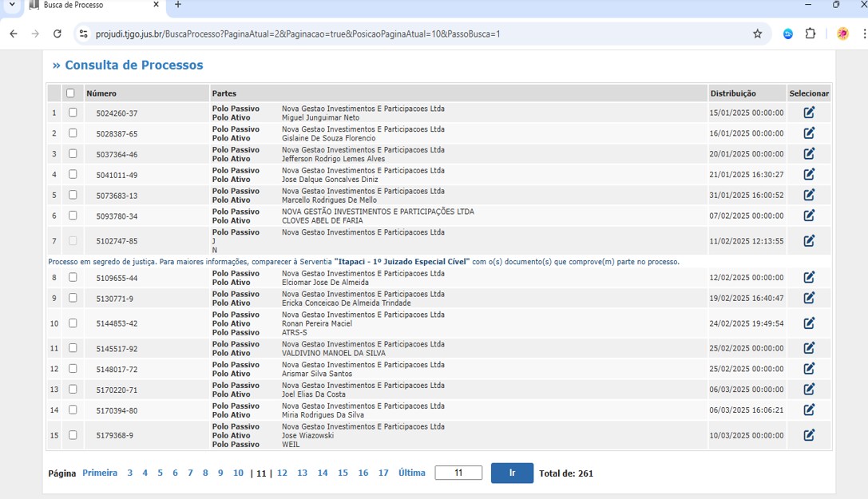Open edit icon for process 5179368-9
Screen dimensions: 868x499
(809, 435)
